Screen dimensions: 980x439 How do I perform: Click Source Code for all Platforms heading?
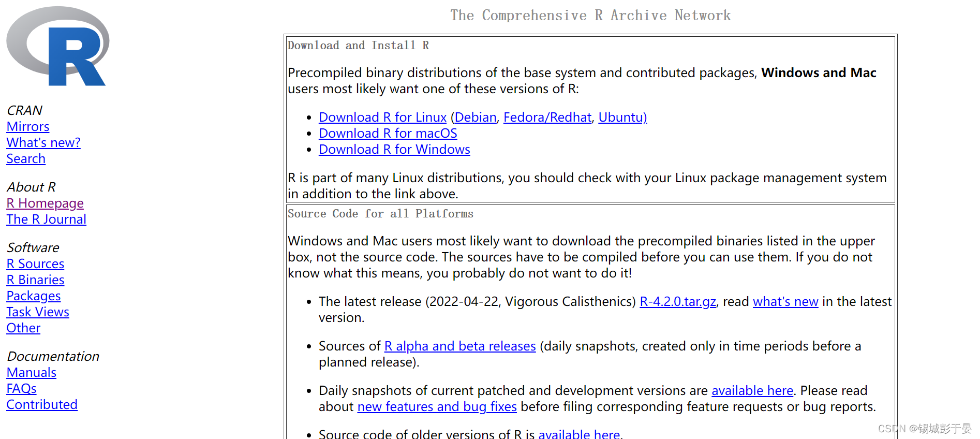point(380,214)
